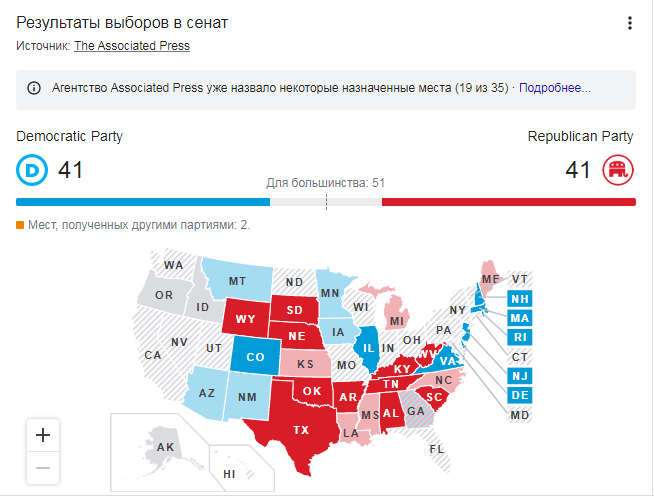This screenshot has height=499, width=654.
Task: Zoom out of the map with minus
Action: point(43,467)
